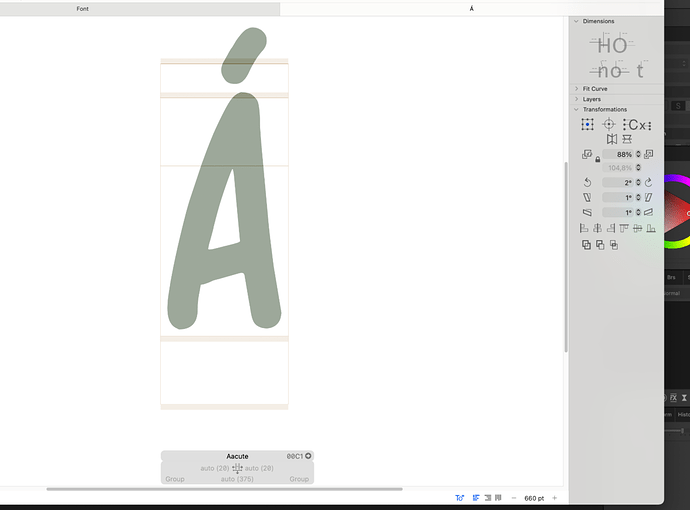The image size is (690, 510).
Task: Flip the selection horizontally
Action: [x=612, y=139]
